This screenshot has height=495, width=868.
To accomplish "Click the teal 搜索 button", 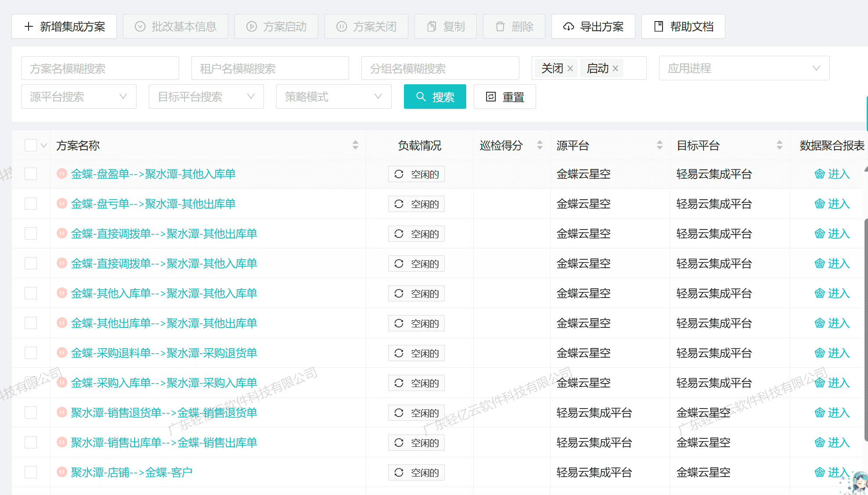I will (x=435, y=97).
